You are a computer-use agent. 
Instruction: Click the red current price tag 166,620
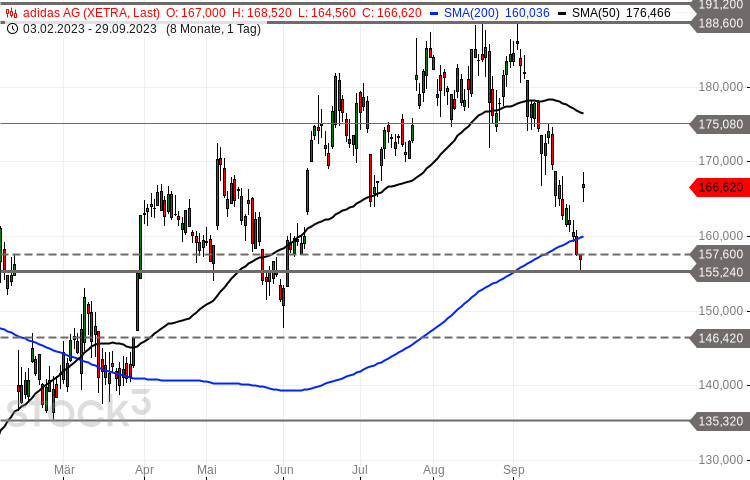tap(720, 187)
